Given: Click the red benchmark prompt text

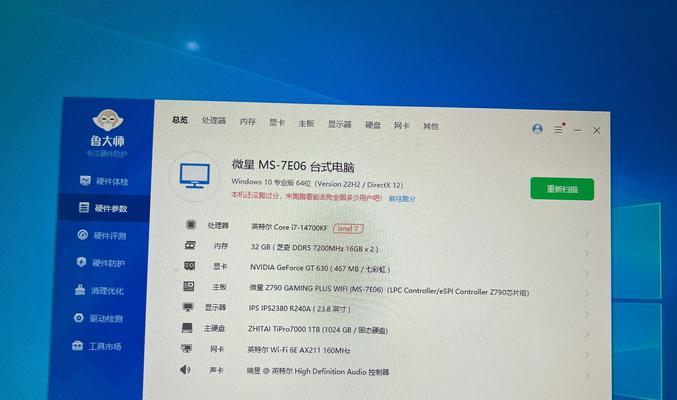Looking at the screenshot, I should (x=307, y=197).
